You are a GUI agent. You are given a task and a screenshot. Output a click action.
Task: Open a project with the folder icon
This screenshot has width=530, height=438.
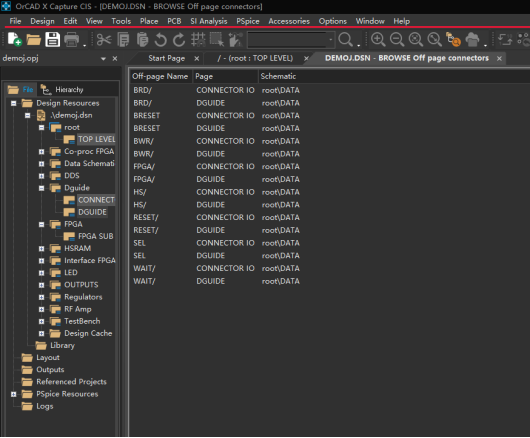pos(33,40)
